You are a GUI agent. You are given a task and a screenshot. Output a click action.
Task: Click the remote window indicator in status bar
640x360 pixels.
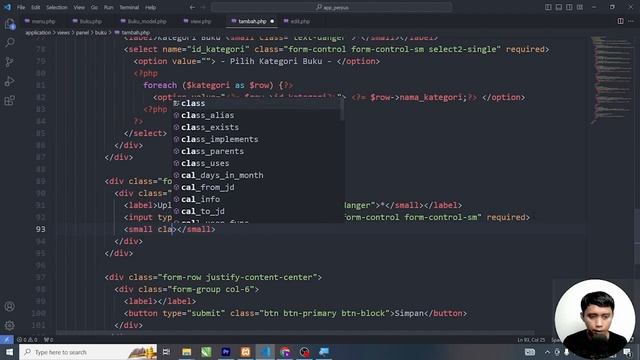[x=7, y=340]
